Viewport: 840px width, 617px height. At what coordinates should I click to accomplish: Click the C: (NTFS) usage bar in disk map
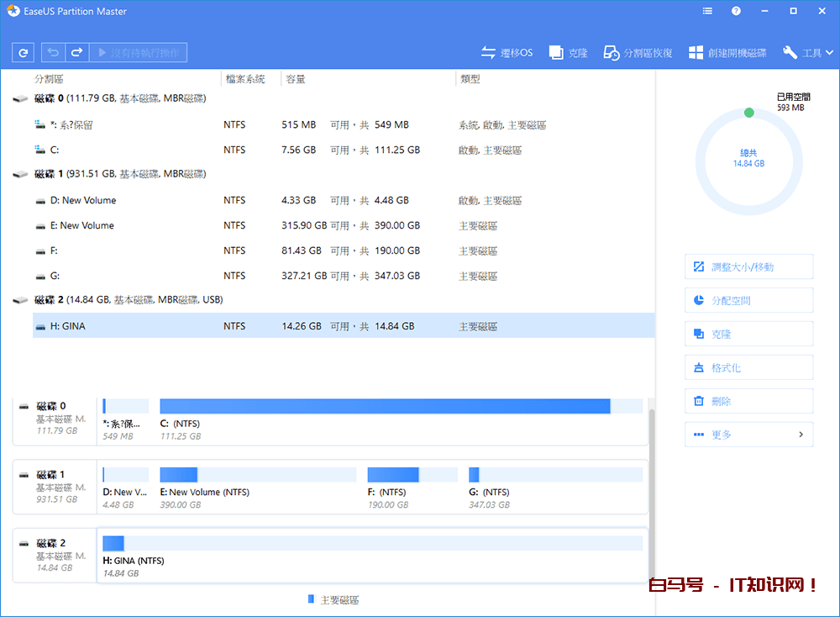tap(385, 406)
